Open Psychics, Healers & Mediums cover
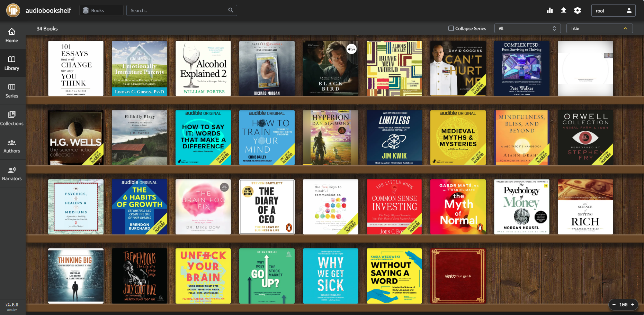 click(x=76, y=207)
